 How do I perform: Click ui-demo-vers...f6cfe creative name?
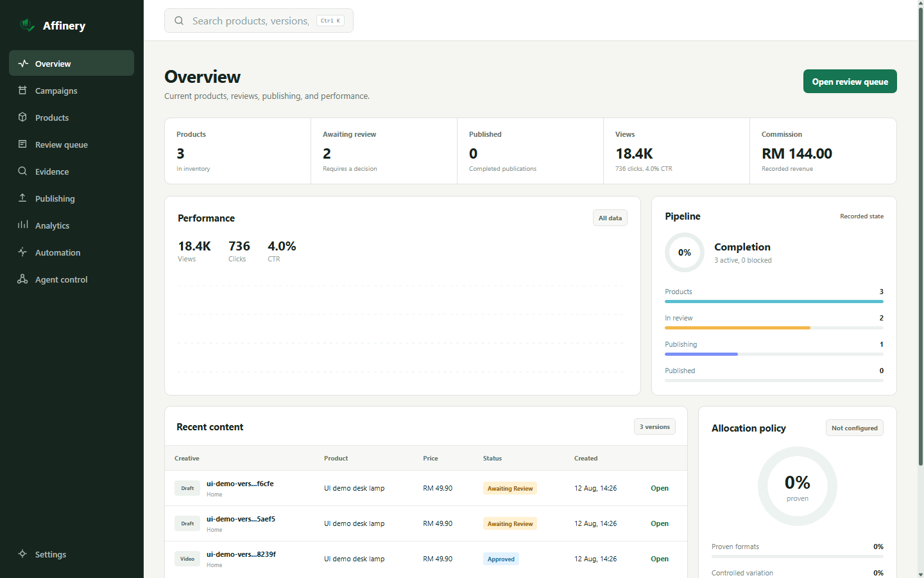[x=240, y=484]
